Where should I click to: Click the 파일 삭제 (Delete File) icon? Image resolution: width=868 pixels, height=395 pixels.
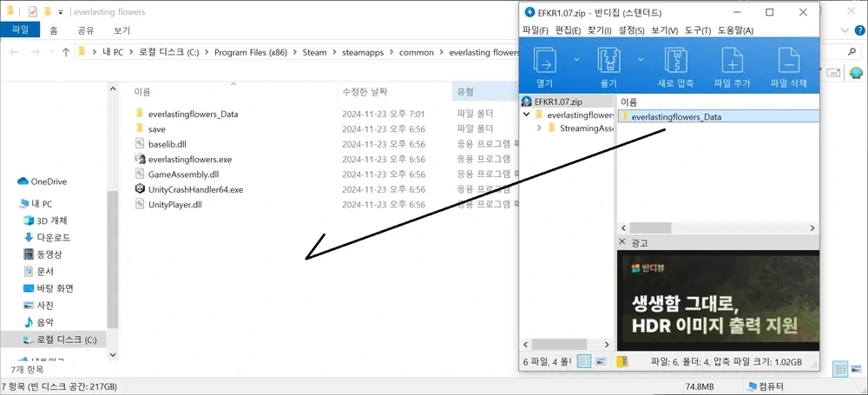(x=789, y=61)
